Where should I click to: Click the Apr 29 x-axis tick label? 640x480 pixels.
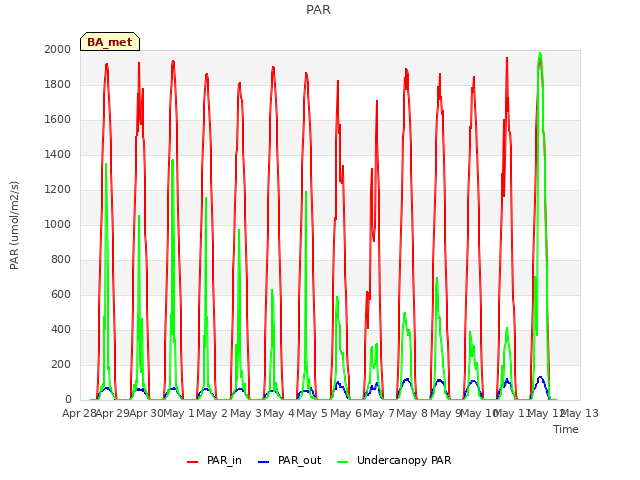click(x=113, y=414)
